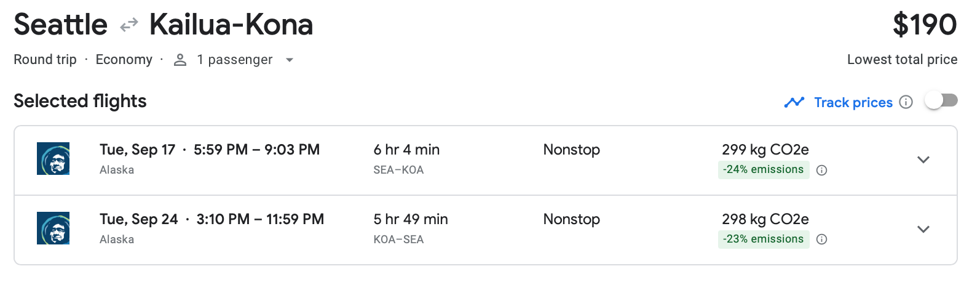Click the -23% emissions badge
980x282 pixels.
(763, 240)
